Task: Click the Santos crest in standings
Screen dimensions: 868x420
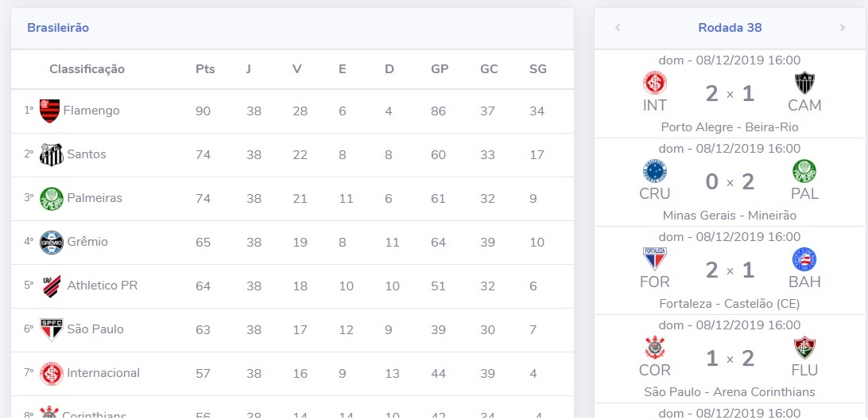Action: [x=52, y=154]
